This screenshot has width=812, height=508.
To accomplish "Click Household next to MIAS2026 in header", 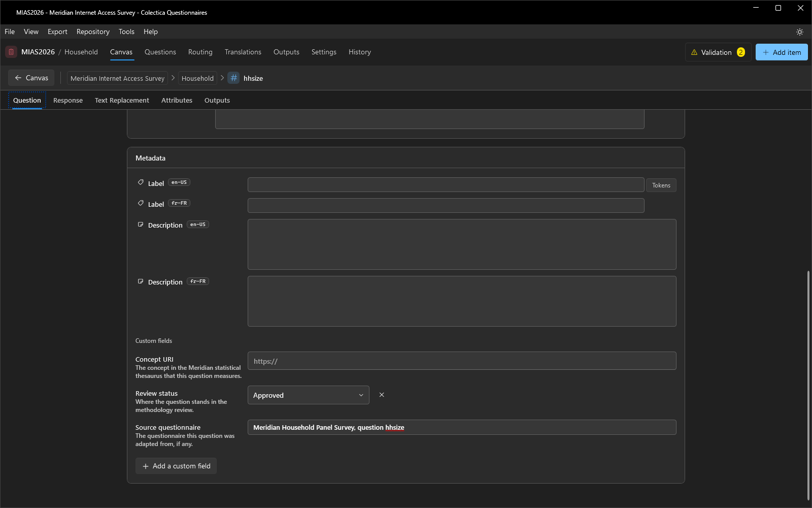I will (x=81, y=52).
